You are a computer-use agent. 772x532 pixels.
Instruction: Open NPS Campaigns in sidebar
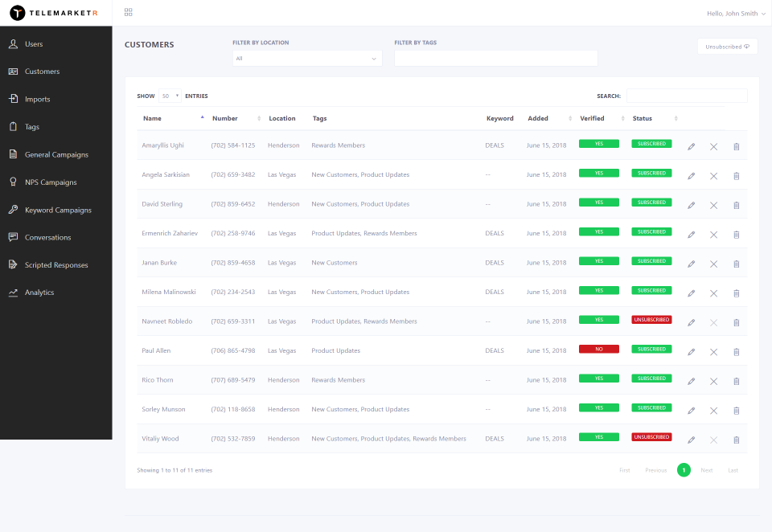(51, 182)
